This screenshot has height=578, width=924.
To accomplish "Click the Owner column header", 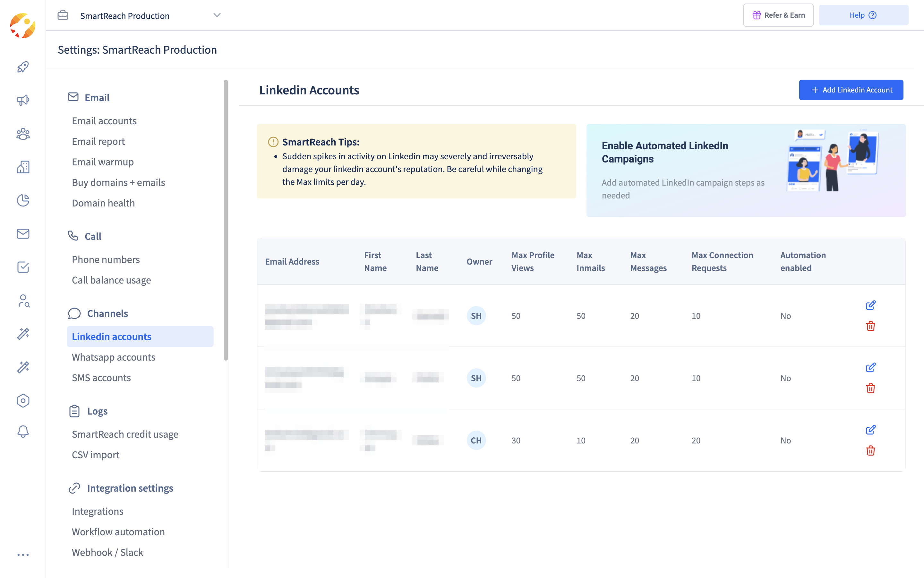I will [x=479, y=261].
